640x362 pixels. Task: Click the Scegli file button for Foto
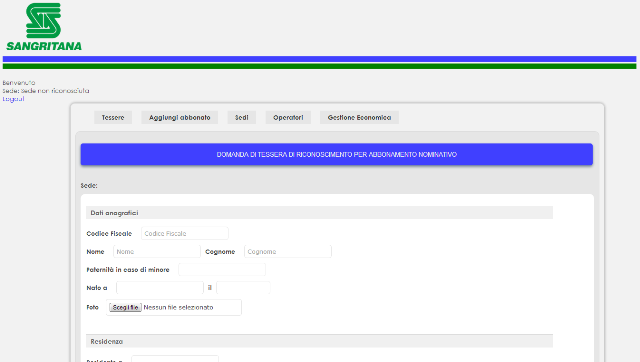point(125,307)
